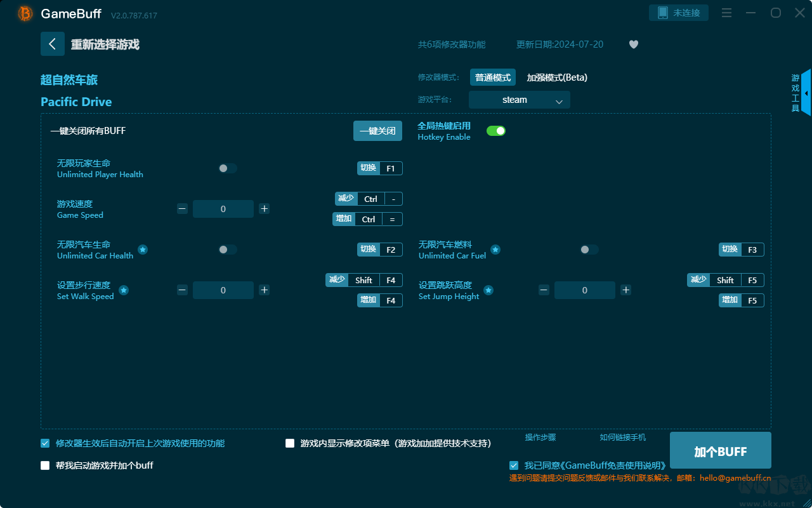The height and width of the screenshot is (508, 812).
Task: Click the 更新日期:2024-07-20 text
Action: pyautogui.click(x=560, y=44)
